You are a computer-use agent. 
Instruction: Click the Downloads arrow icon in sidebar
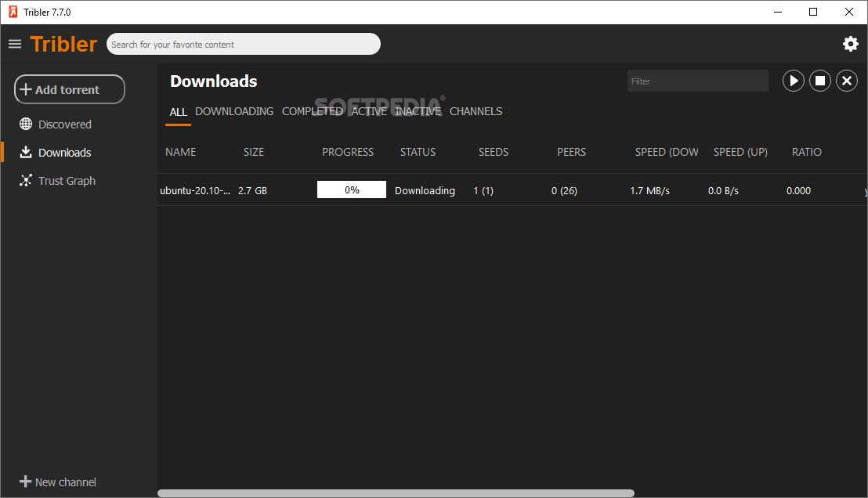coord(26,152)
